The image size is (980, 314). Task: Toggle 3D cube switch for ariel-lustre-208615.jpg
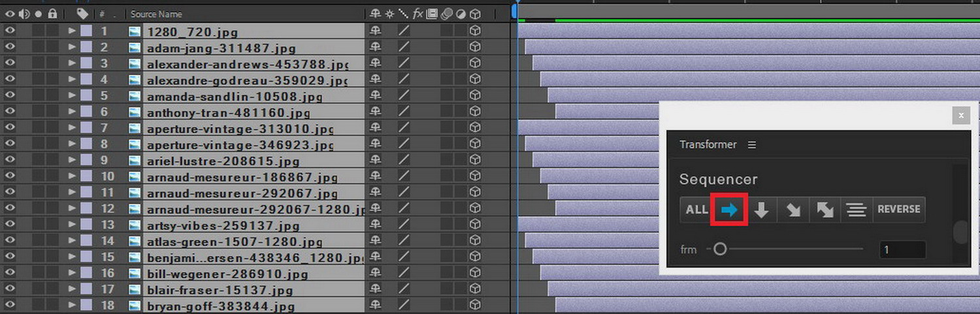476,160
